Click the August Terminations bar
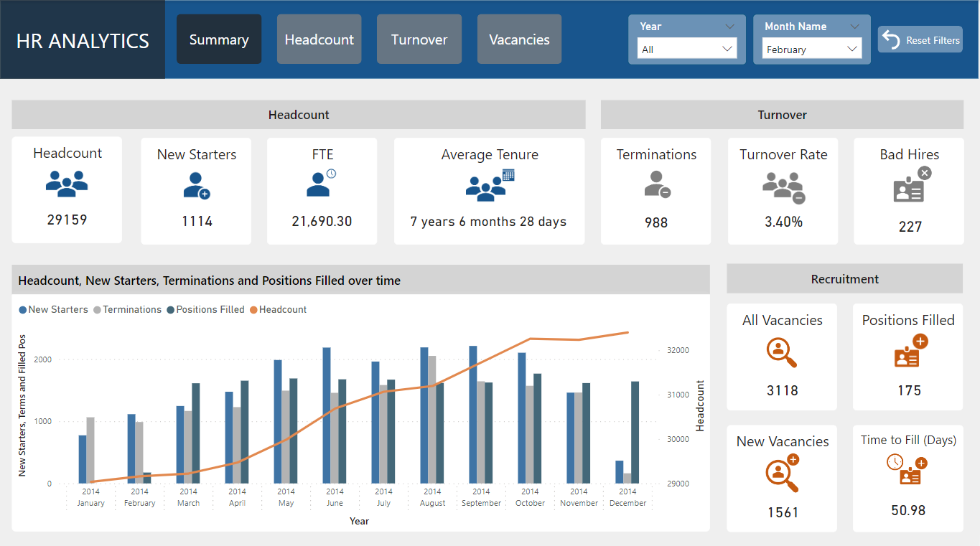 (431, 420)
